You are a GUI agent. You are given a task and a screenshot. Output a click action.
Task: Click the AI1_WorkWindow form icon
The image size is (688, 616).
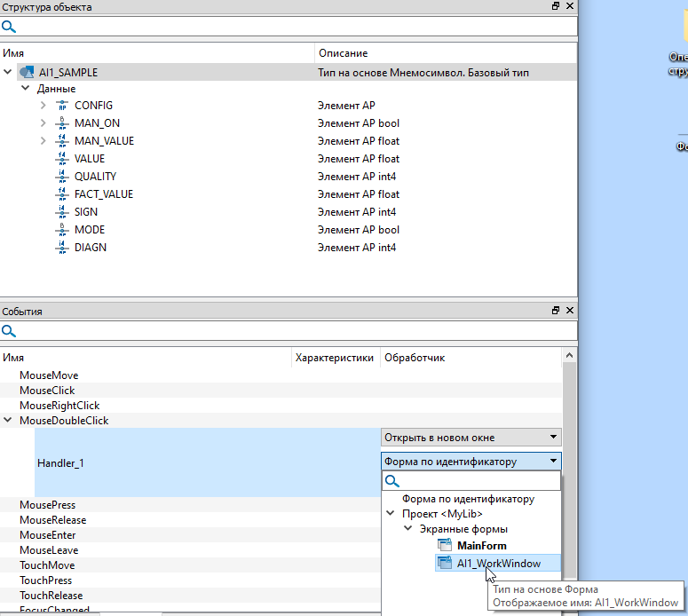pyautogui.click(x=444, y=564)
